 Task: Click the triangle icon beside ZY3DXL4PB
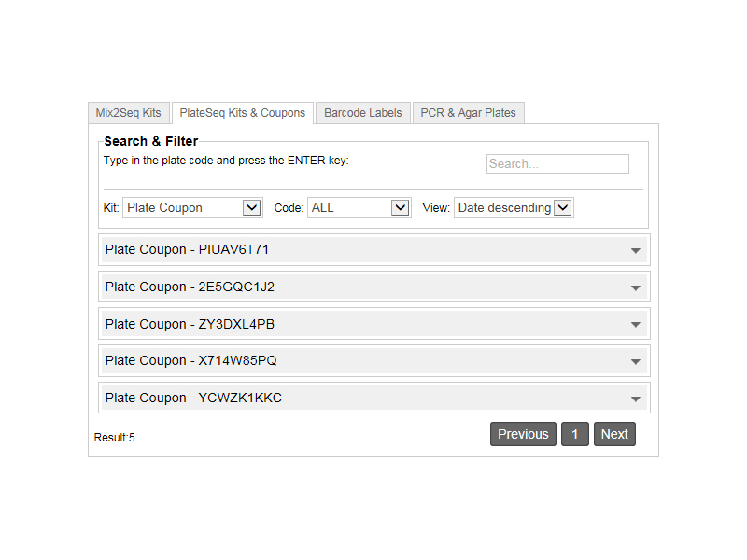point(636,325)
